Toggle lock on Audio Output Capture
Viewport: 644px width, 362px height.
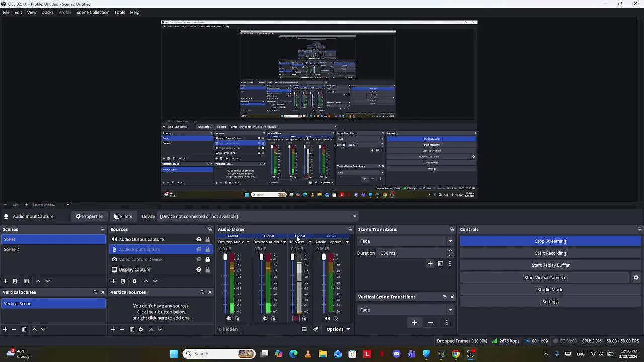click(x=207, y=240)
